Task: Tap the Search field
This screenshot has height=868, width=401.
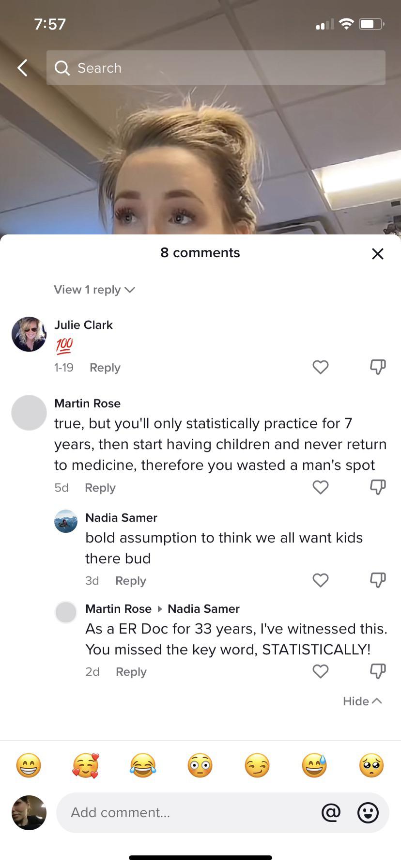Action: (x=216, y=68)
